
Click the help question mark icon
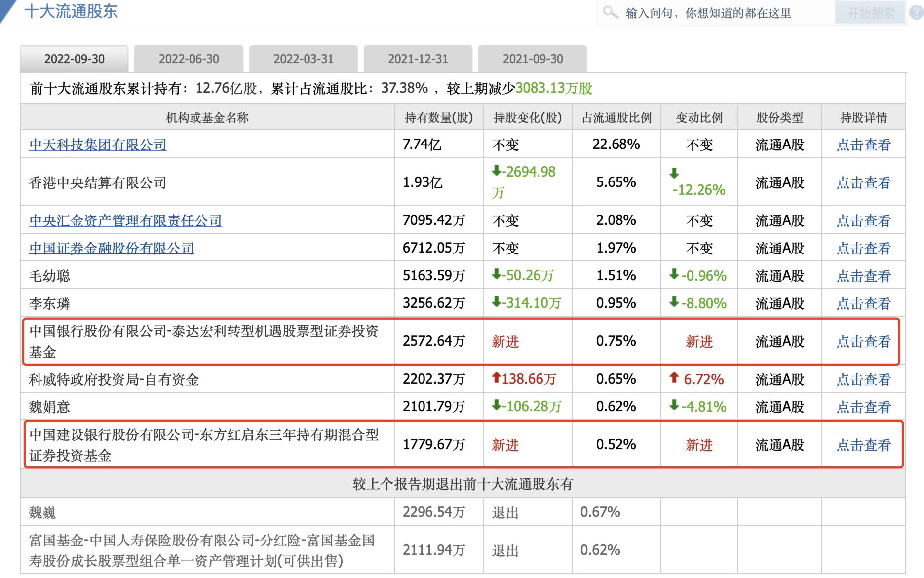917,13
